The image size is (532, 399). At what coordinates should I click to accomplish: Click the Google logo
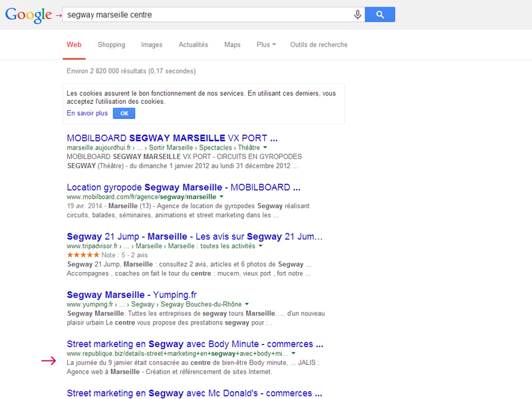[x=28, y=15]
